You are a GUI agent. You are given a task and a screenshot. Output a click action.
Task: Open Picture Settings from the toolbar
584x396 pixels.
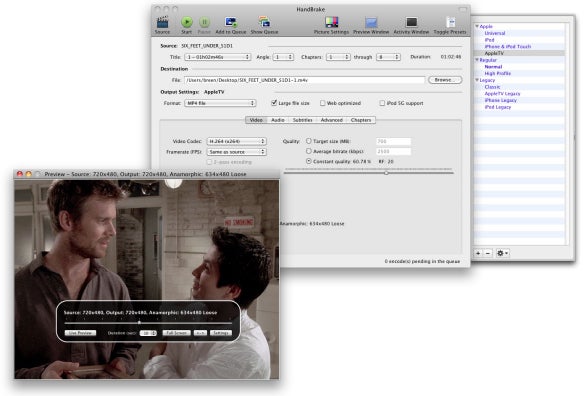tap(331, 22)
